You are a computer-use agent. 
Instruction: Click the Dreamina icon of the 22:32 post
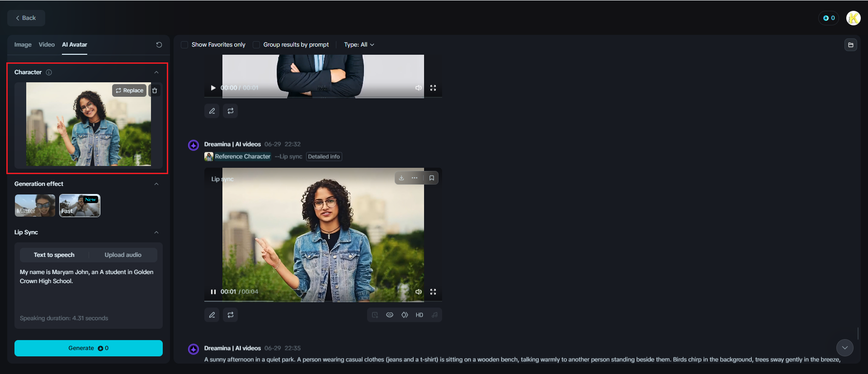click(193, 145)
